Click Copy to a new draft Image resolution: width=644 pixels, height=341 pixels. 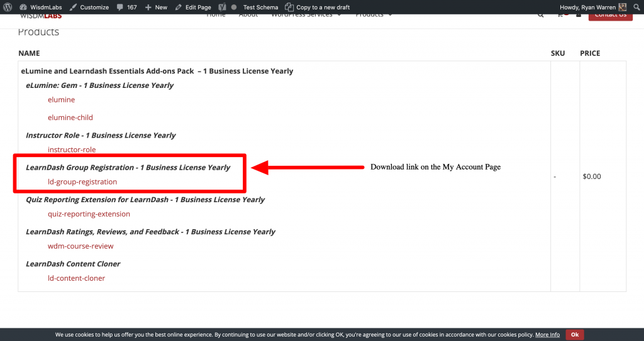(318, 7)
